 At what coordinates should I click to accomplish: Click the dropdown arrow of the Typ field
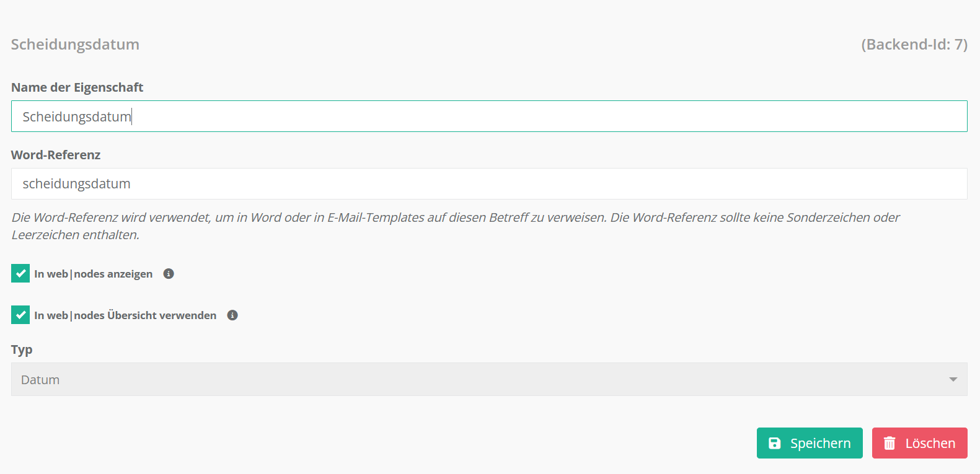pos(953,379)
